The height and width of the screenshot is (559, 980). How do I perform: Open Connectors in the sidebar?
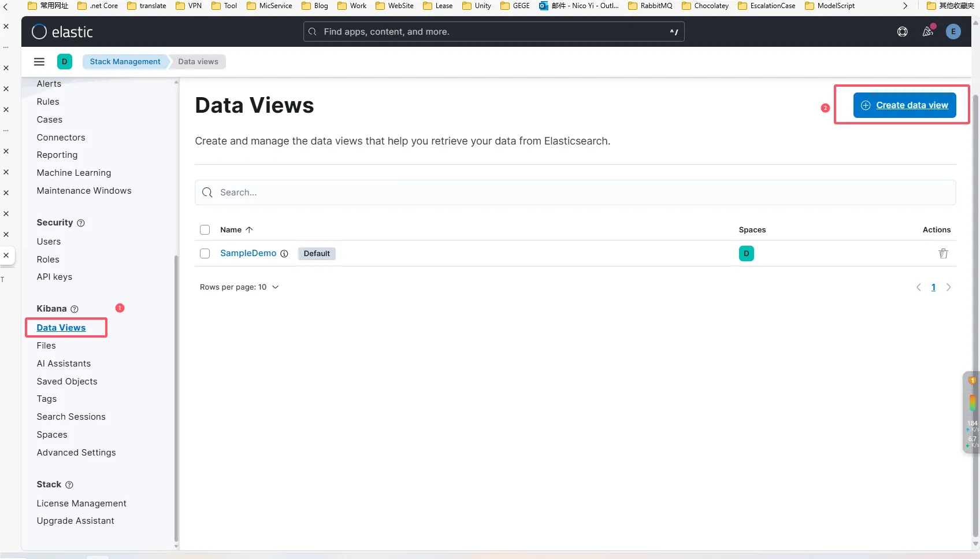point(61,138)
